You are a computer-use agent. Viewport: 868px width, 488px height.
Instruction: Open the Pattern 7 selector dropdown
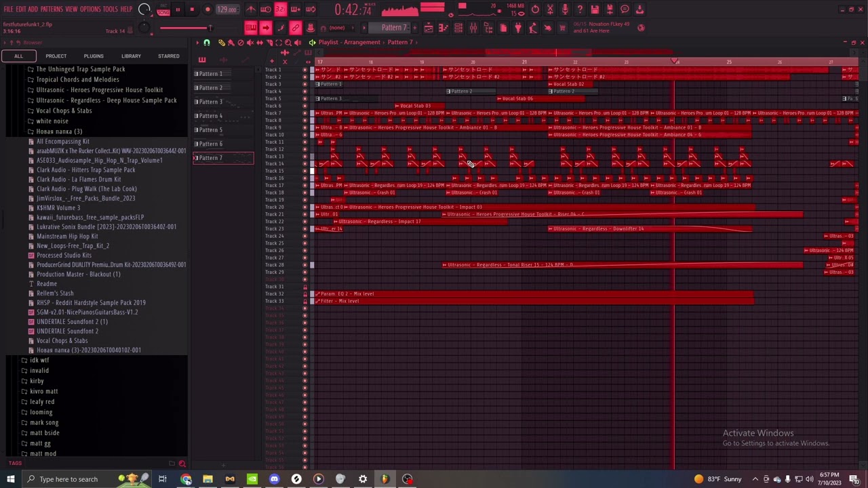(x=394, y=28)
